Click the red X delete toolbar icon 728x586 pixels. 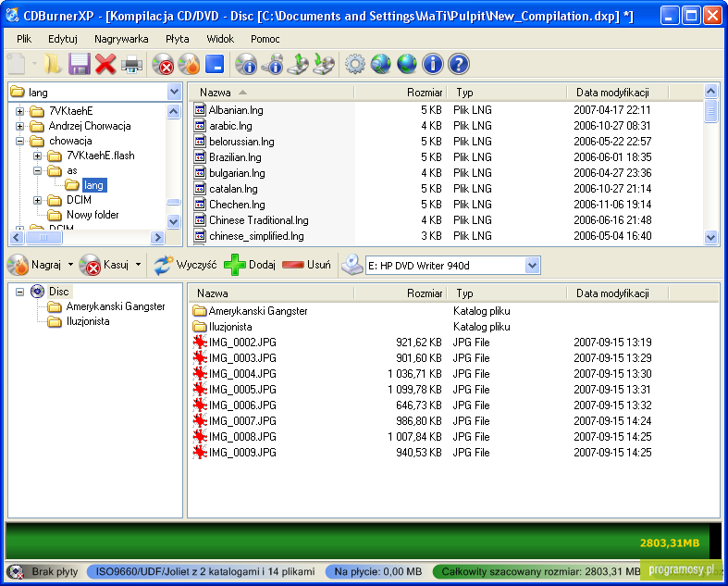click(x=105, y=64)
